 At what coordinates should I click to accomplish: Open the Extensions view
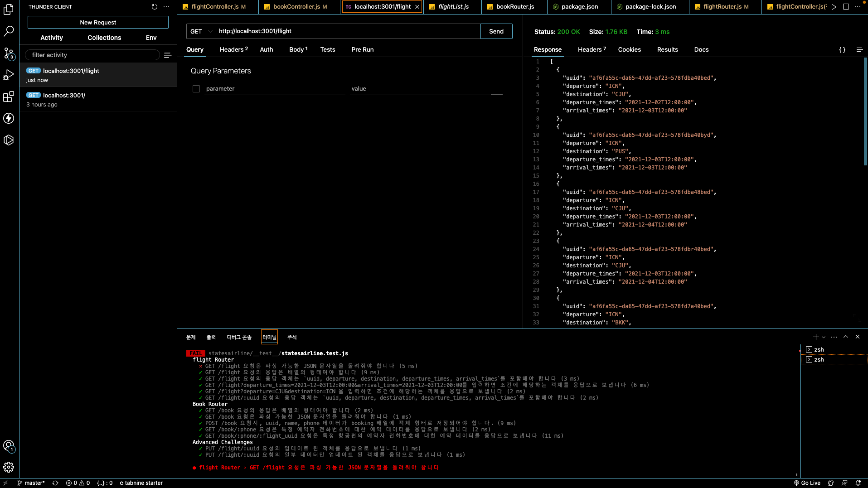(x=9, y=97)
